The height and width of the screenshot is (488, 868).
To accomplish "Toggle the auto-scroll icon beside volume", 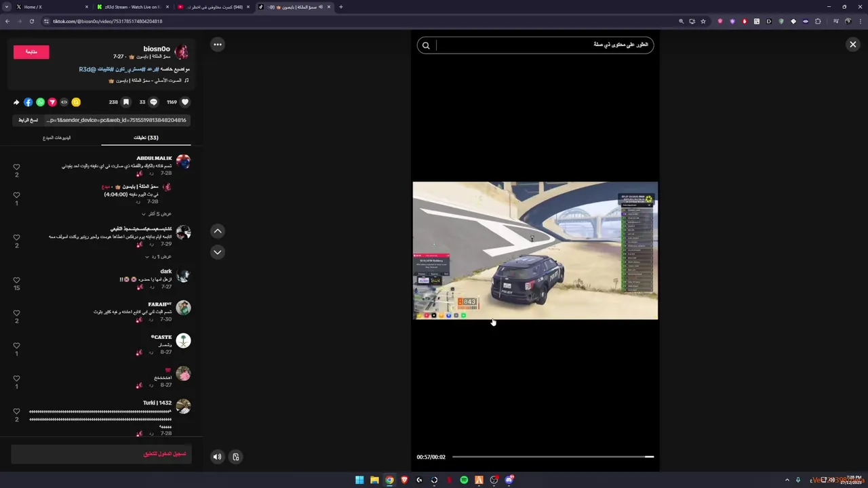I will (236, 457).
